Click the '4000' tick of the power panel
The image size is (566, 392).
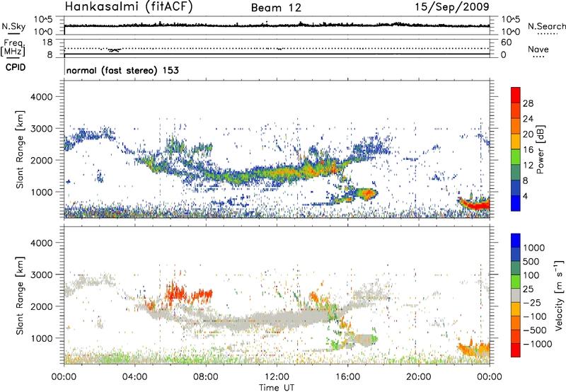[41, 97]
